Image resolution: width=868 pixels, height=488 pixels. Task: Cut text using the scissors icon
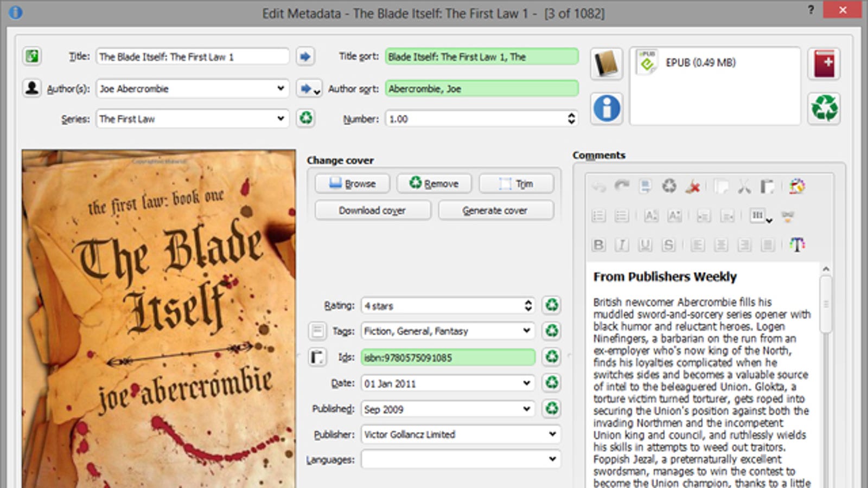pyautogui.click(x=744, y=187)
